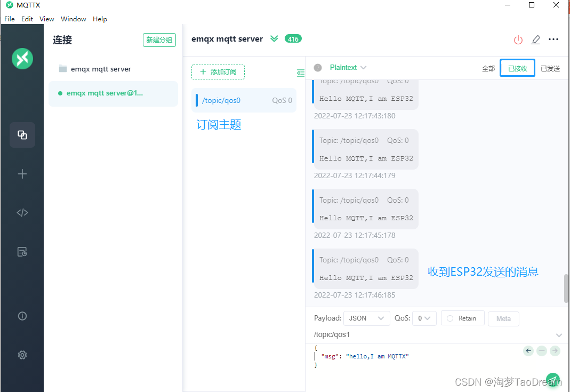Viewport: 570px width, 392px height.
Task: Collapse the subscriptions list panel icon
Action: [301, 73]
